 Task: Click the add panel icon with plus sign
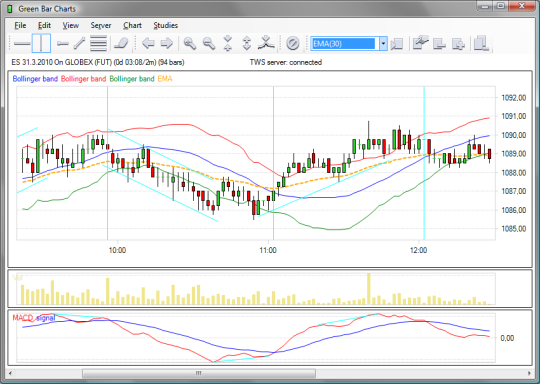point(458,43)
